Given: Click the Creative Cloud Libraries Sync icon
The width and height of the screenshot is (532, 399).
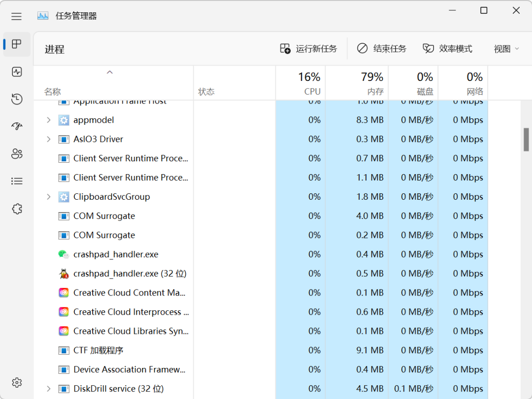Looking at the screenshot, I should click(64, 331).
